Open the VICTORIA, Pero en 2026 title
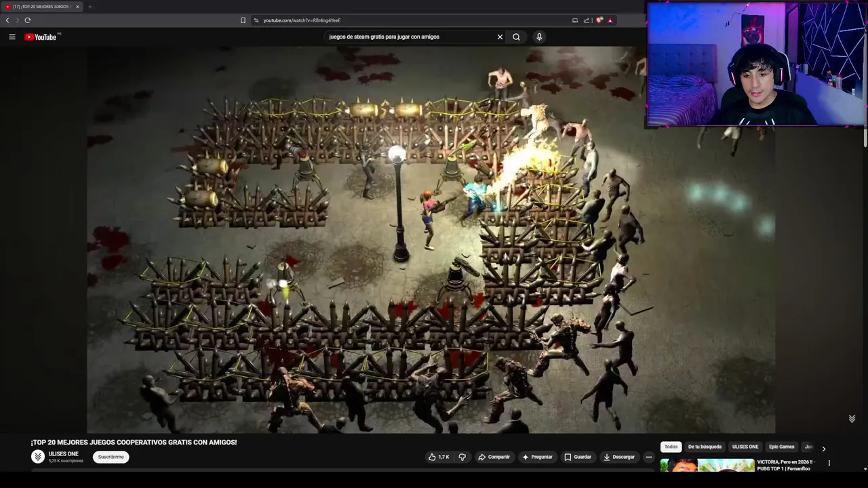 tap(786, 465)
